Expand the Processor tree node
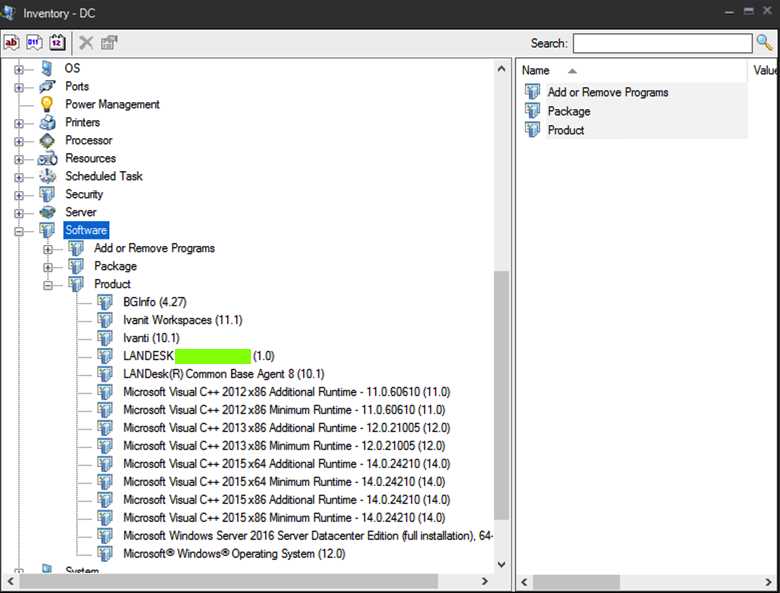This screenshot has height=593, width=780. [19, 141]
